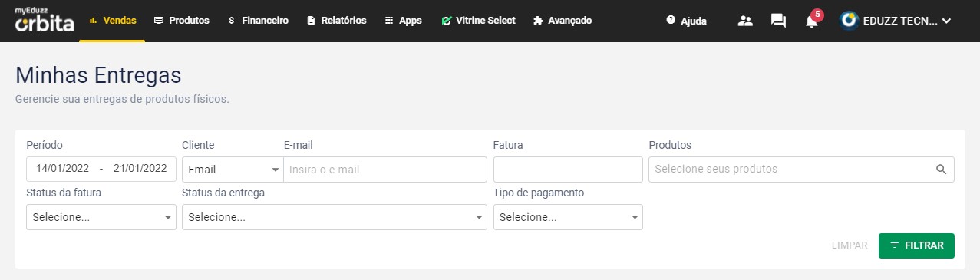Open the Relatórios menu
980x280 pixels.
pos(336,21)
